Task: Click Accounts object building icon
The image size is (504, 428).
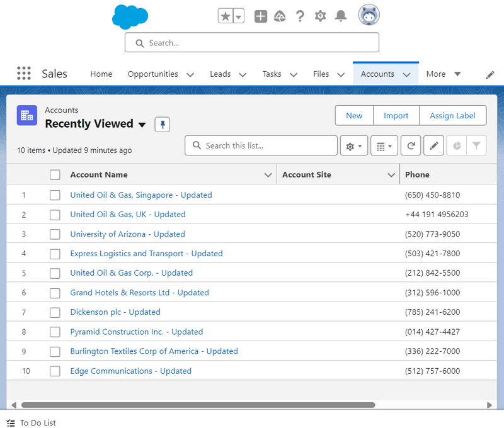Action: coord(27,115)
